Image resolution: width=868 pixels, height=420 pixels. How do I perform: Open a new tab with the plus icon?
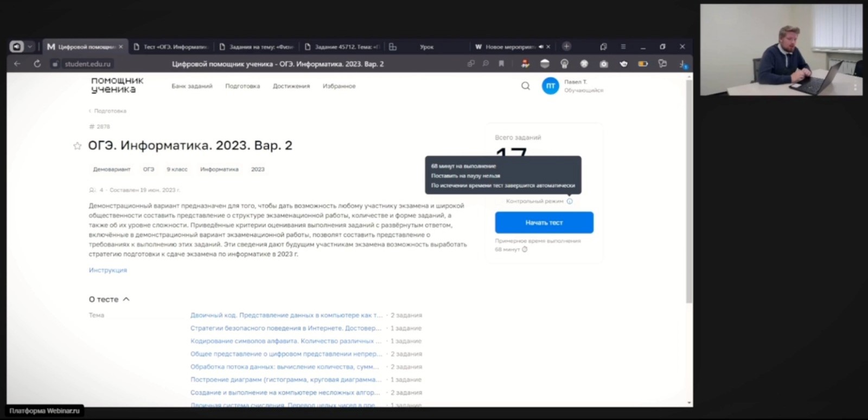566,47
